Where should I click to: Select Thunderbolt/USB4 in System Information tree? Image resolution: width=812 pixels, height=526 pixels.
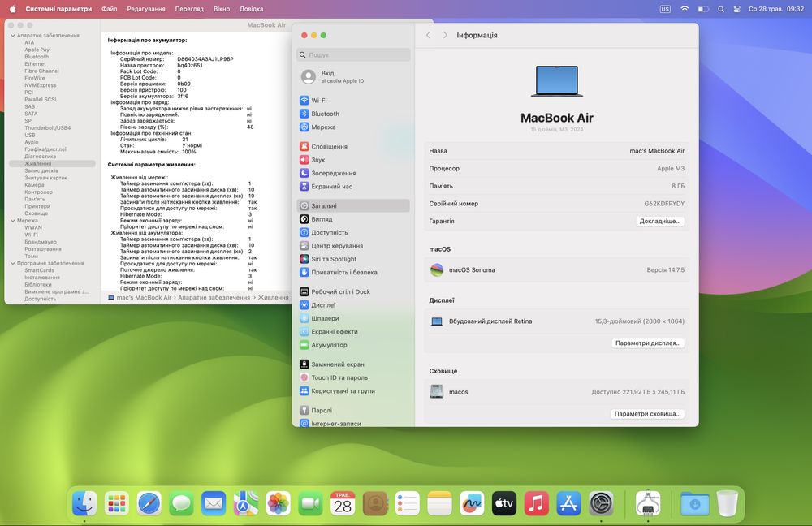(48, 128)
